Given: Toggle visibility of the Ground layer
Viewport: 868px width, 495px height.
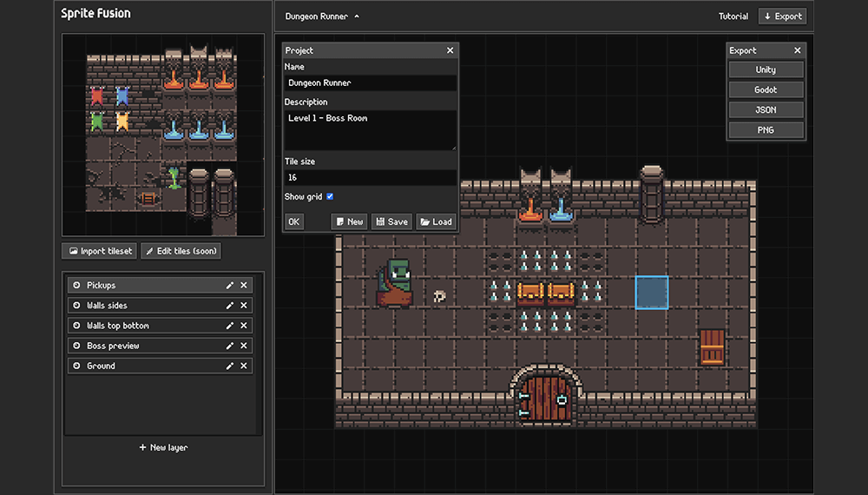Looking at the screenshot, I should pyautogui.click(x=76, y=366).
